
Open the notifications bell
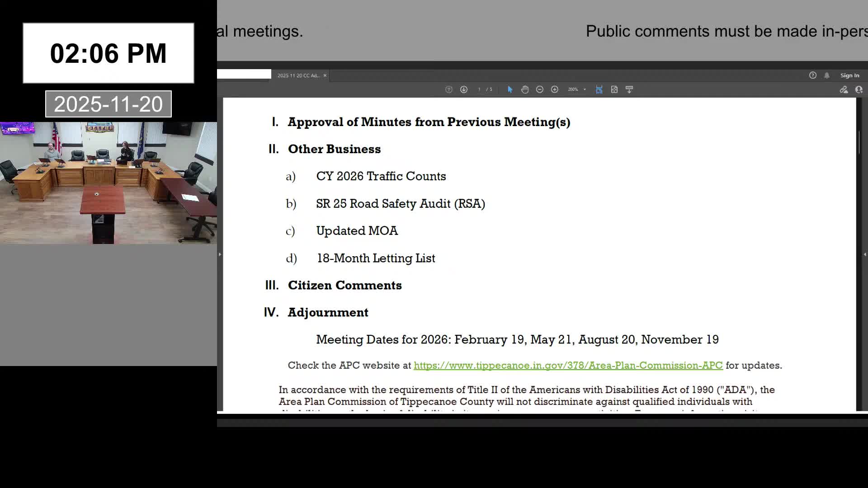(827, 75)
